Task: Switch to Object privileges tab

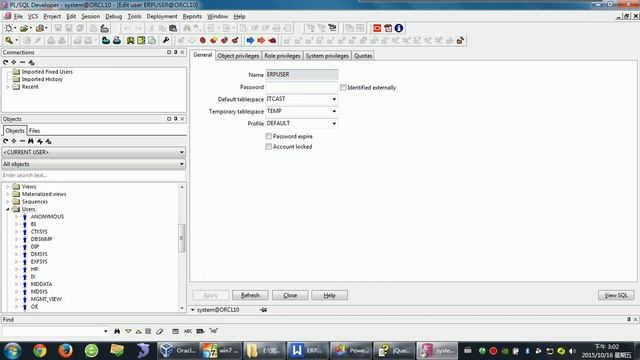Action: pos(238,56)
